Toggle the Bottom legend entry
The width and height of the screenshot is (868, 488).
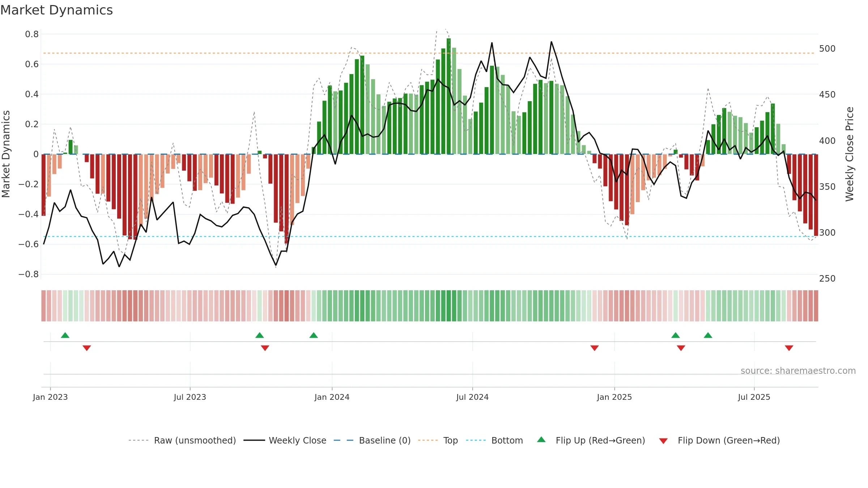click(x=494, y=441)
